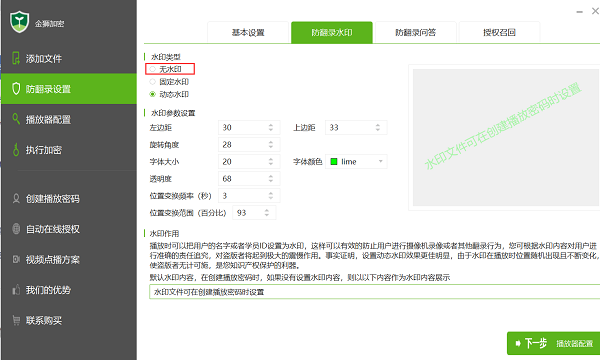Adjust the 旋转角度 spinner arrows
Image resolution: width=600 pixels, height=360 pixels.
click(x=271, y=145)
